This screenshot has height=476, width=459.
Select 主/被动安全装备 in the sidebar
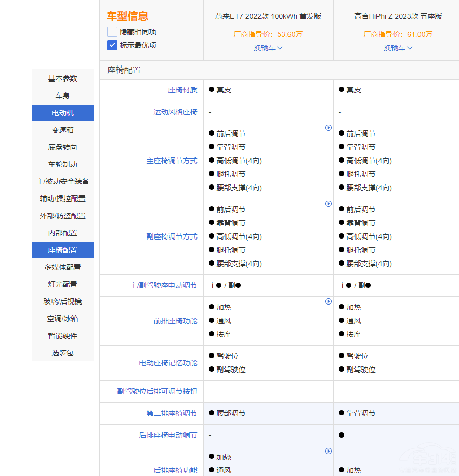(63, 181)
